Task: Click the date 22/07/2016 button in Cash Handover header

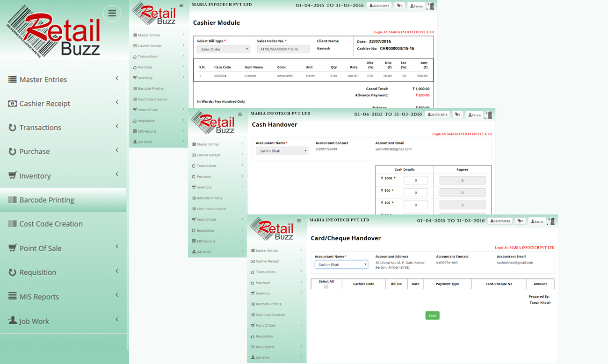Action: click(x=437, y=114)
